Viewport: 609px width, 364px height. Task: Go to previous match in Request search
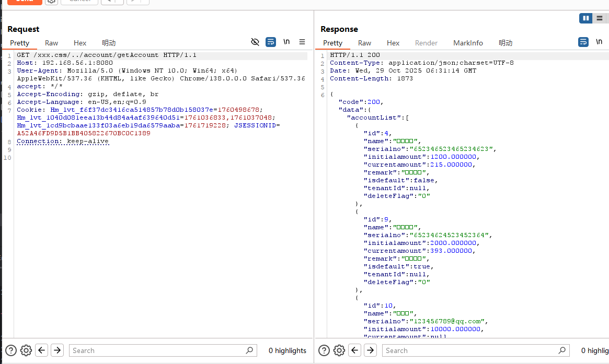42,350
